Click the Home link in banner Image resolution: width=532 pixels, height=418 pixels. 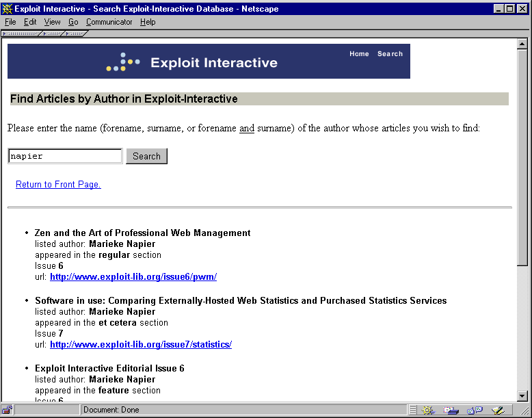point(359,53)
